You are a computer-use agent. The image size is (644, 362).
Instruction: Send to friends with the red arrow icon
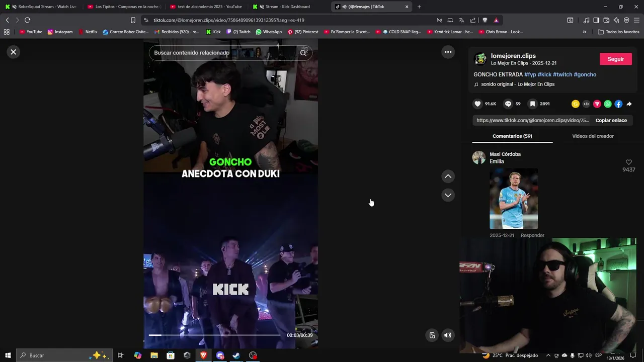tap(597, 104)
